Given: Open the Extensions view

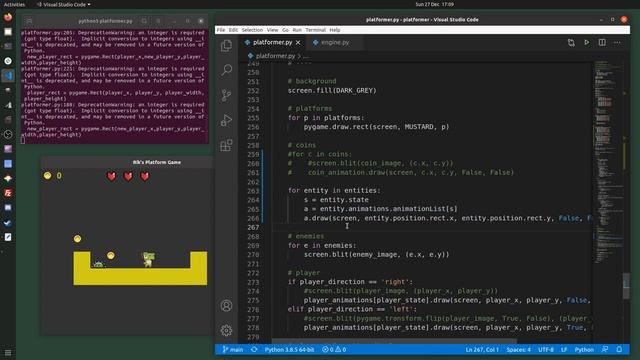Looking at the screenshot, I should coord(227,145).
